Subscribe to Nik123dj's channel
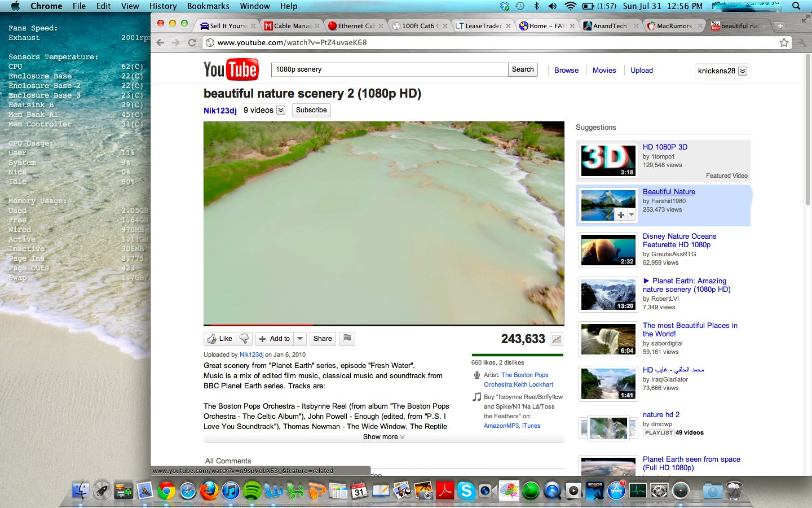The width and height of the screenshot is (812, 508). click(x=311, y=110)
